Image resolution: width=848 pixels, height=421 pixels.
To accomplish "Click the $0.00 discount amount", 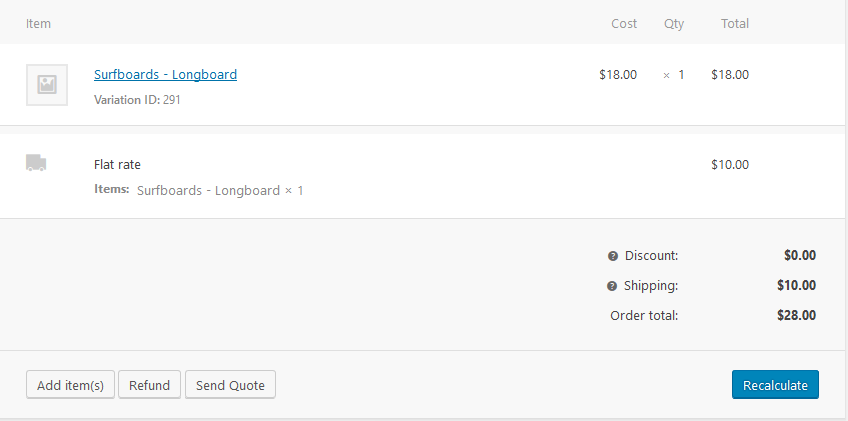I will (800, 256).
